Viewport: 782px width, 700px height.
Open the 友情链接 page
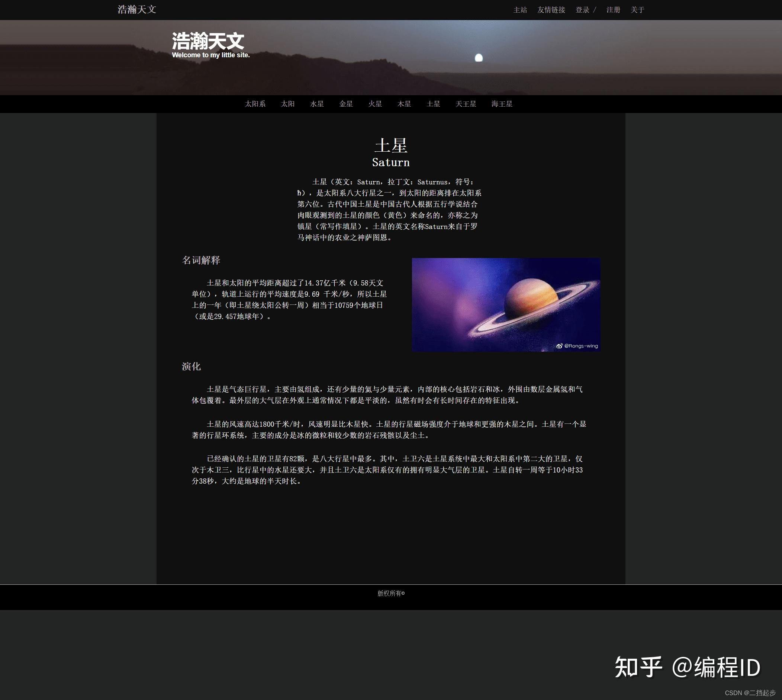551,9
